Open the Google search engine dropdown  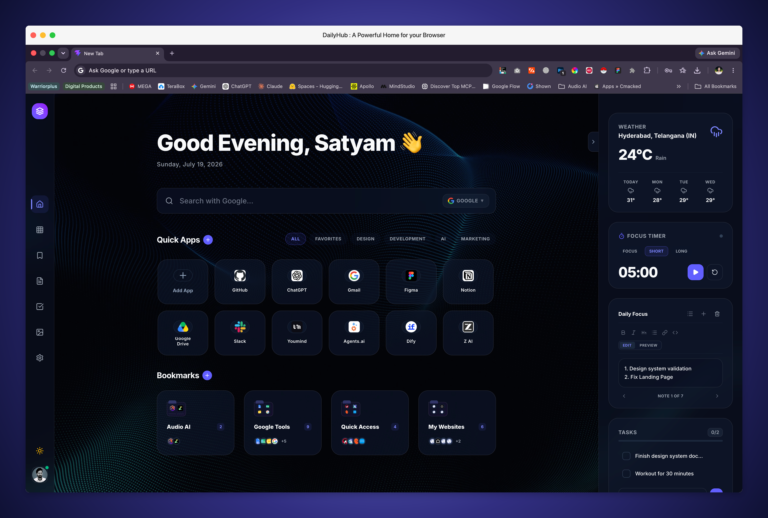coord(466,201)
